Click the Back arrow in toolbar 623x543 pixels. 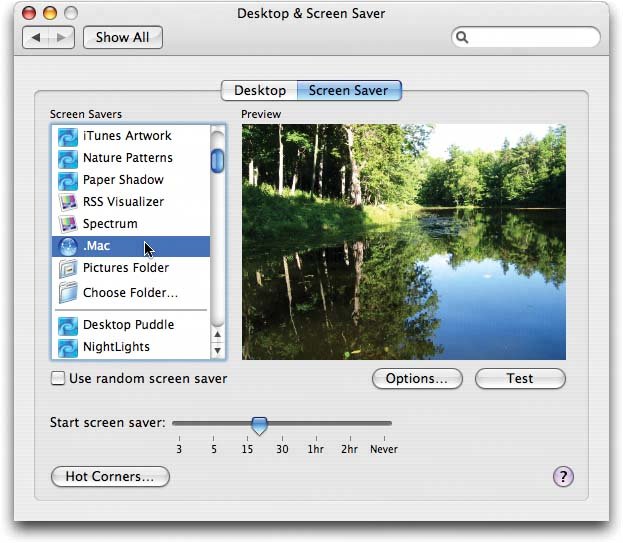tap(39, 38)
